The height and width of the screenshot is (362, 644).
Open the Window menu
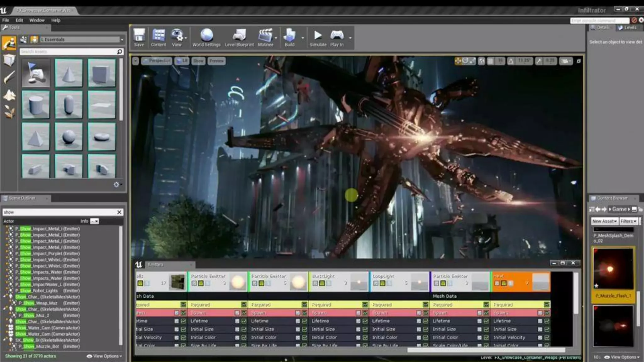click(37, 20)
